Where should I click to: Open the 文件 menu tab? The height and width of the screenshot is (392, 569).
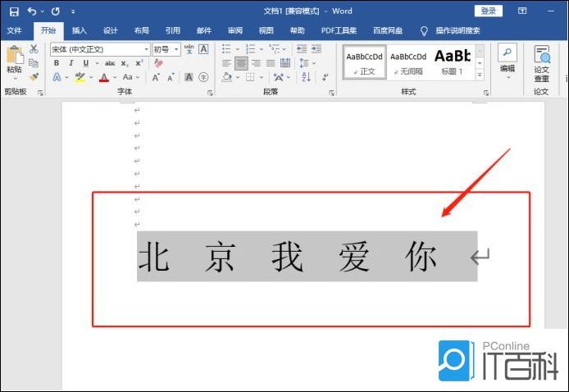(14, 30)
